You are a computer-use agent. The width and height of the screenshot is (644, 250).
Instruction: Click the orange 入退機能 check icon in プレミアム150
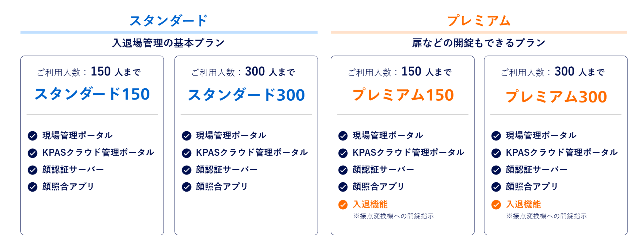click(343, 205)
